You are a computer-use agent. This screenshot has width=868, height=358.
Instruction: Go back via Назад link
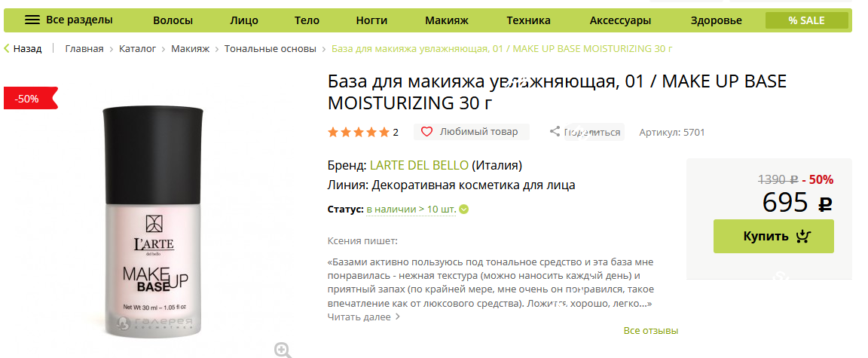click(27, 49)
